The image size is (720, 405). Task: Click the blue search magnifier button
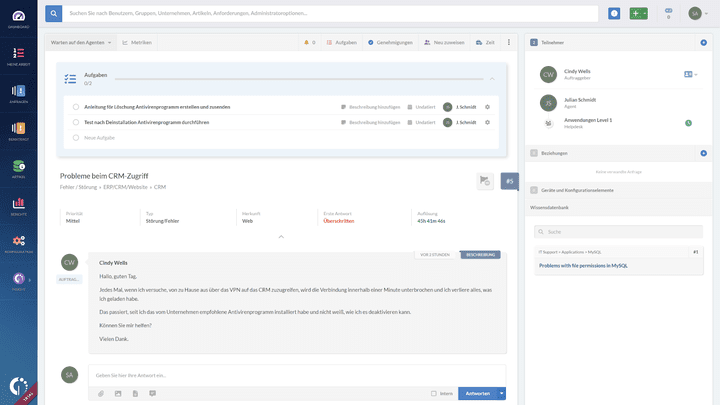pyautogui.click(x=53, y=13)
